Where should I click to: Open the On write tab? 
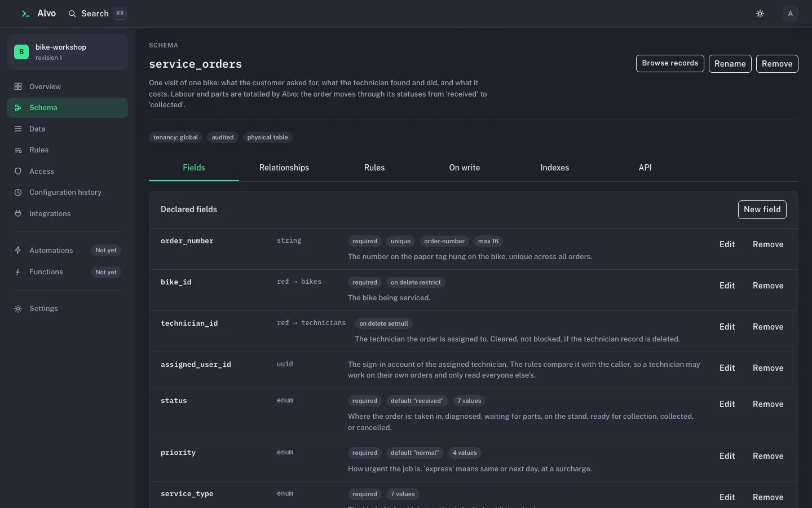[465, 168]
